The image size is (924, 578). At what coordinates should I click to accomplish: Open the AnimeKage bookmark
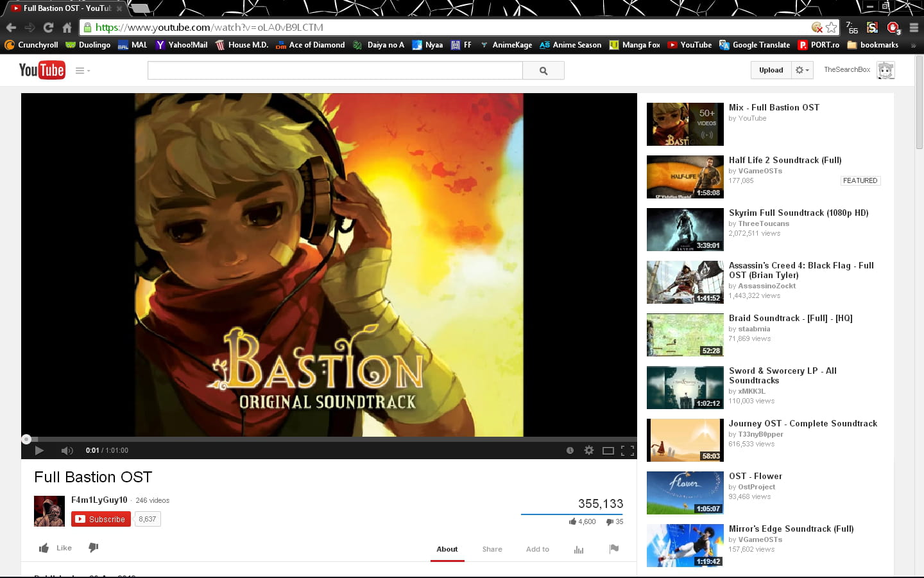[x=506, y=45]
